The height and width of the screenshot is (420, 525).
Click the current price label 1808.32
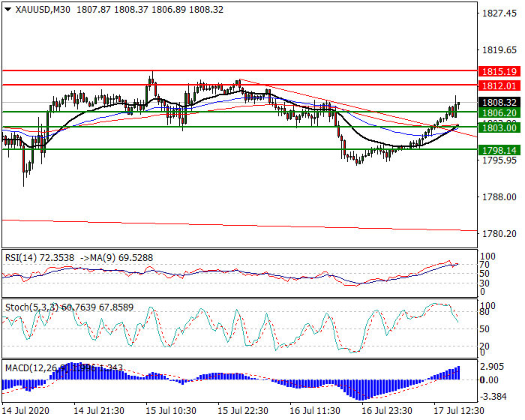(x=499, y=102)
